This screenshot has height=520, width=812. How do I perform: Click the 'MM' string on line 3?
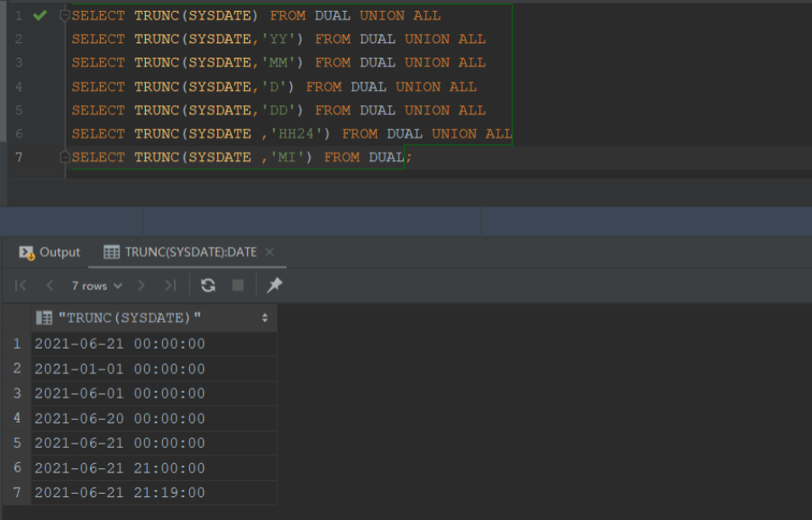[278, 63]
